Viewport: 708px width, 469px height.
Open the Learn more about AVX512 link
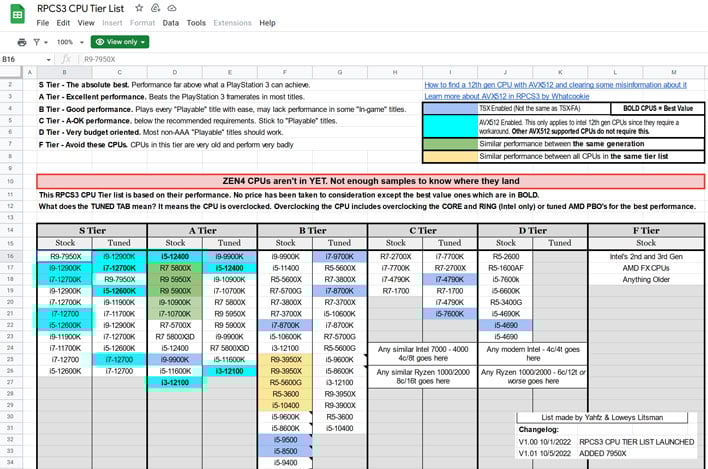point(507,97)
